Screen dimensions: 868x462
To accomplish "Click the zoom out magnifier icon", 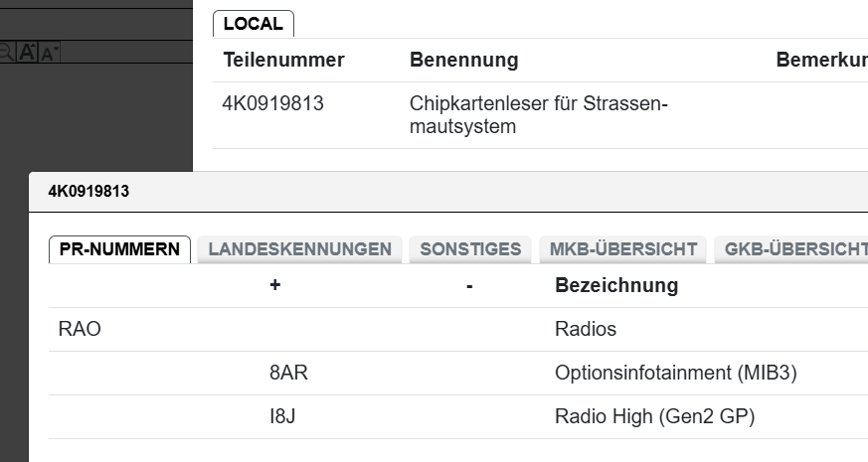I will (x=7, y=53).
